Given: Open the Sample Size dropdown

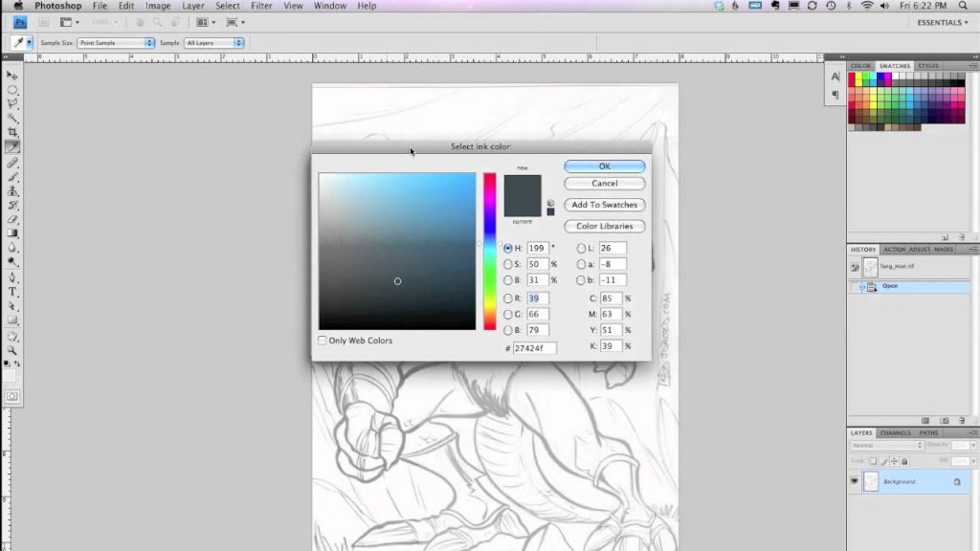Looking at the screenshot, I should coord(115,42).
